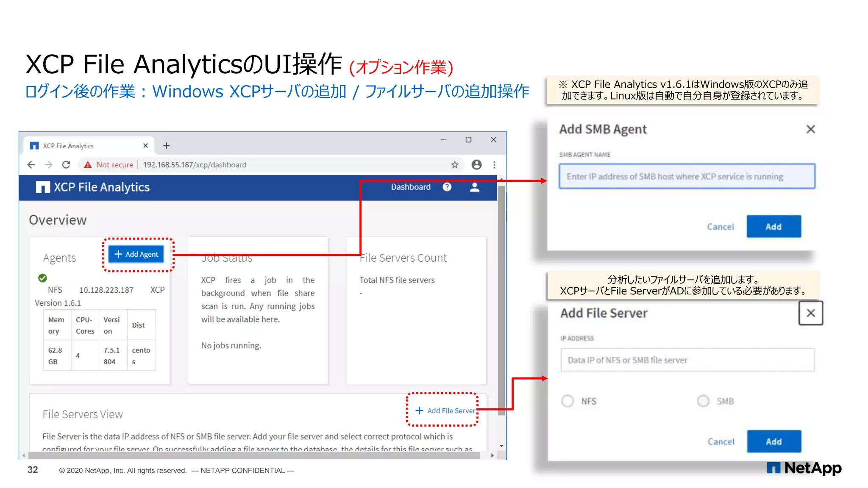Maximize the browser window
This screenshot has height=488, width=868.
[x=468, y=140]
